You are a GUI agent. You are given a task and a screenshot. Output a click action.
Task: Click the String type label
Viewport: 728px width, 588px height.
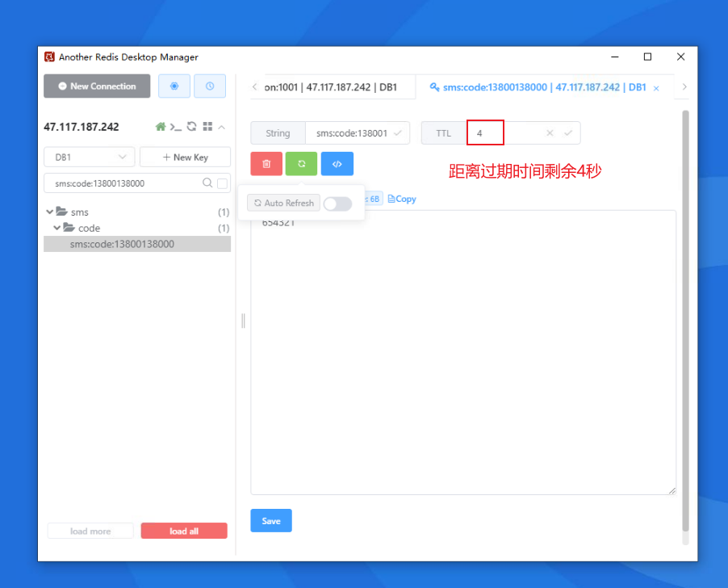[x=278, y=133]
